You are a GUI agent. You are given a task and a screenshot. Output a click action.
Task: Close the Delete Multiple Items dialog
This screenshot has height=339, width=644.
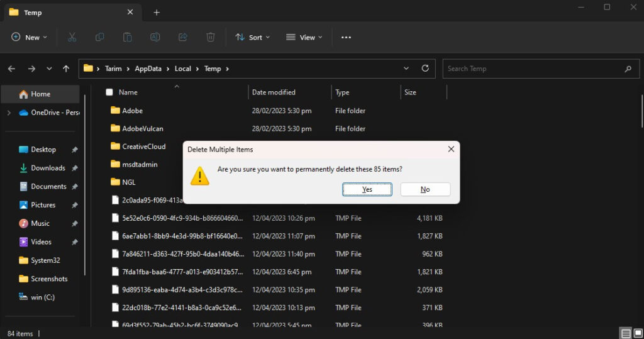click(451, 149)
